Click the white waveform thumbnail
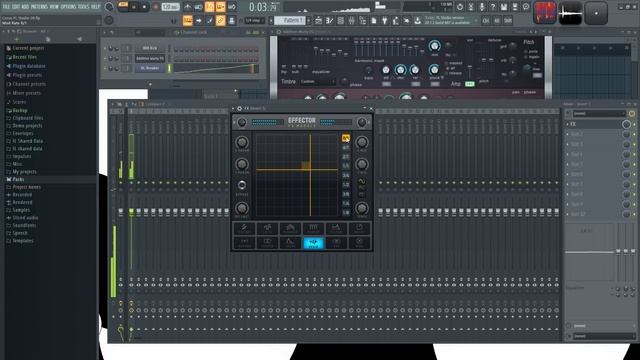This screenshot has height=360, width=640. 570,13
